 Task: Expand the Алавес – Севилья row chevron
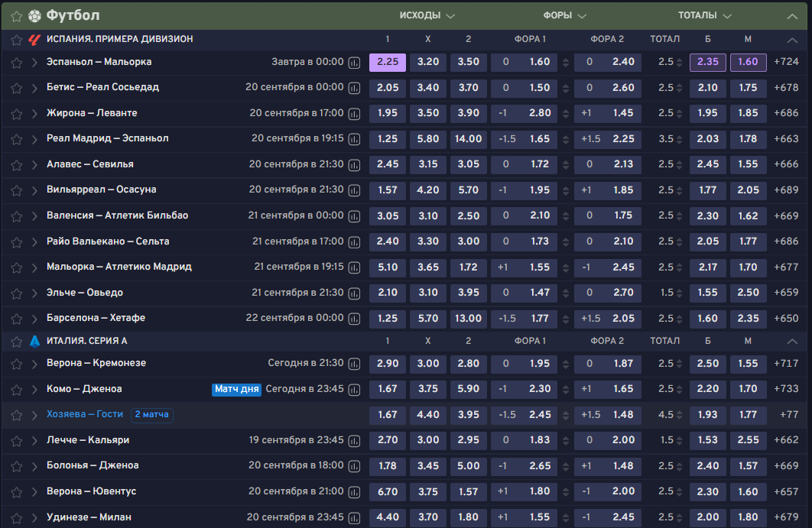(34, 165)
